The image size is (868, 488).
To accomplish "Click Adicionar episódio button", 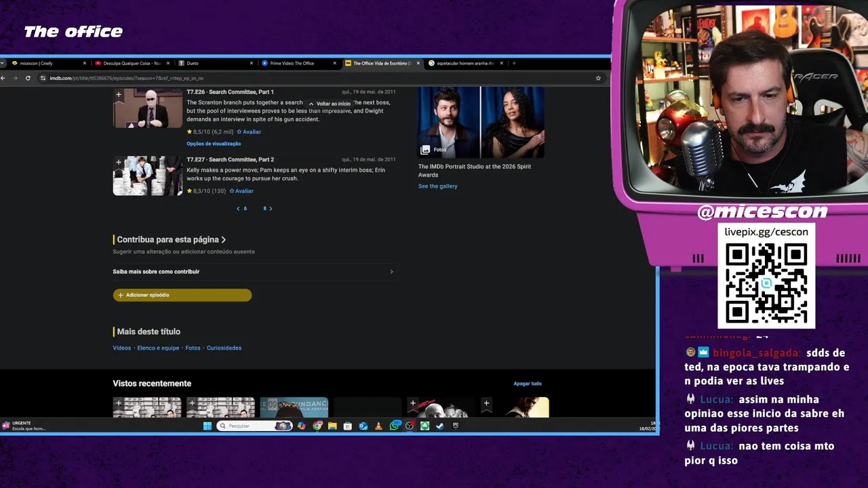I will [182, 295].
